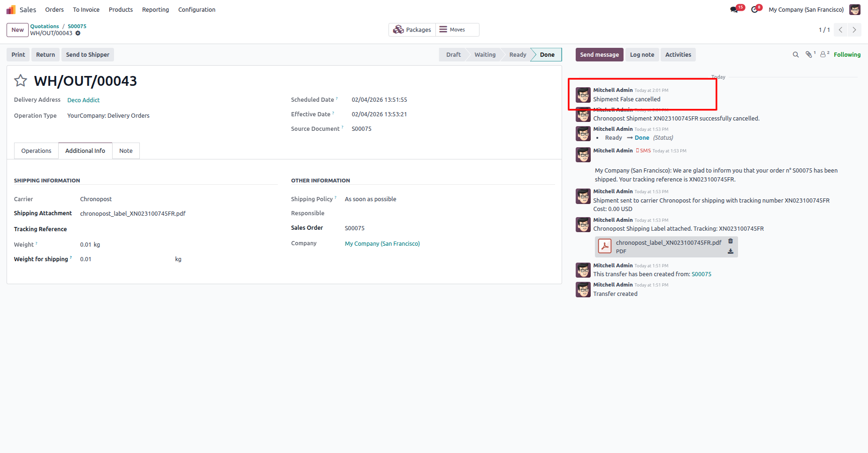Click the Ready to Done status change message
The image size is (868, 453).
pyautogui.click(x=639, y=138)
